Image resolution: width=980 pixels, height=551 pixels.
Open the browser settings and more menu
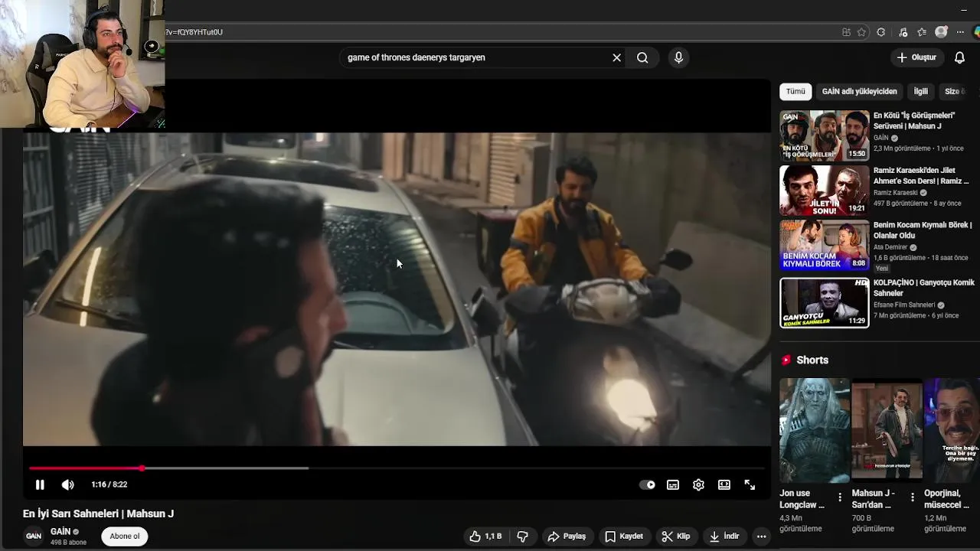[960, 32]
